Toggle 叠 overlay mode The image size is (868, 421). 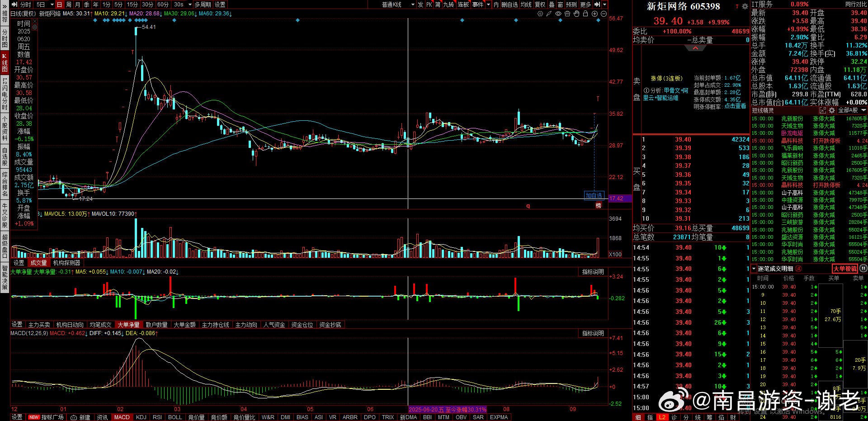coord(552,5)
